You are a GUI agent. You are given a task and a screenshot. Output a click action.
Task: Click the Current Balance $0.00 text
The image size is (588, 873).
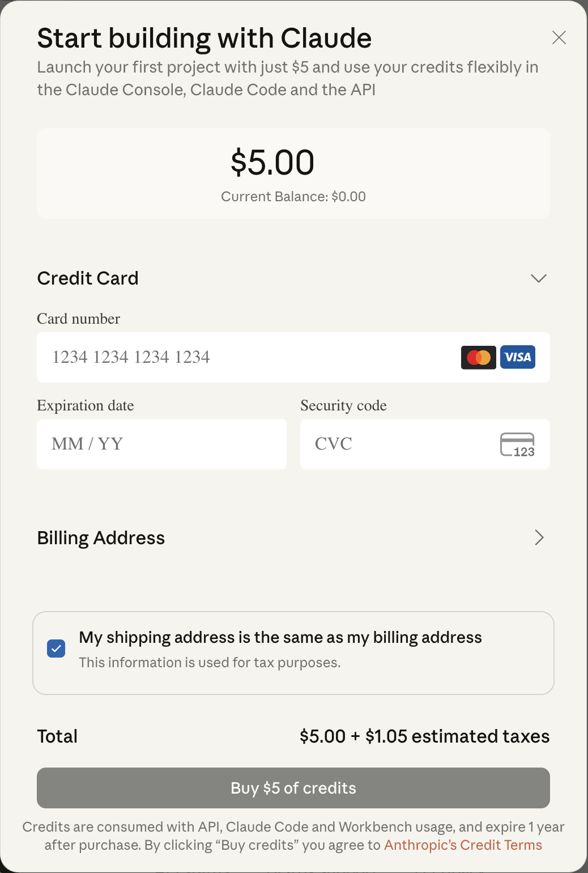[x=293, y=197]
